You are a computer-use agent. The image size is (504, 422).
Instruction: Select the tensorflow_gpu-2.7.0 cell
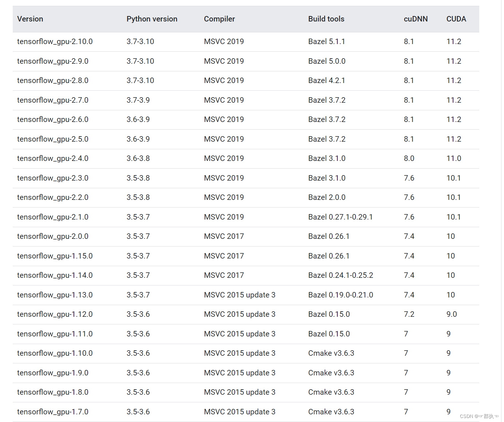pyautogui.click(x=53, y=100)
